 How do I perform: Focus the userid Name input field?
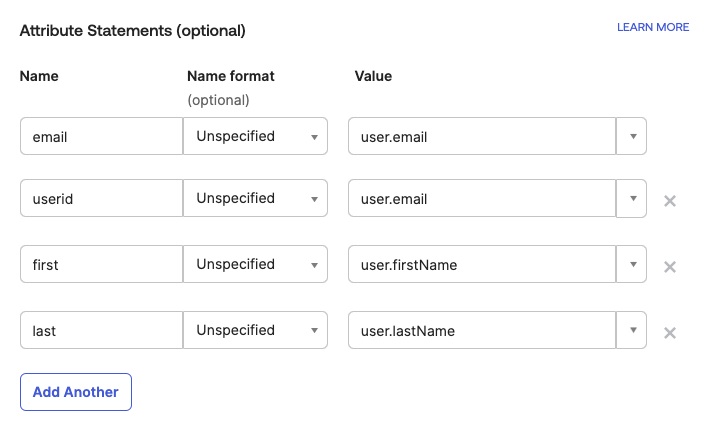[x=100, y=198]
